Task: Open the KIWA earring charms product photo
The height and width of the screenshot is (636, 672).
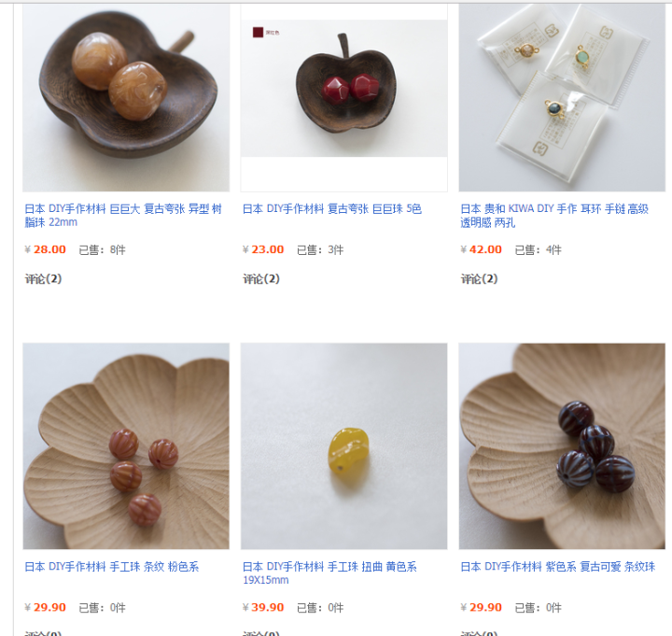Action: click(562, 98)
